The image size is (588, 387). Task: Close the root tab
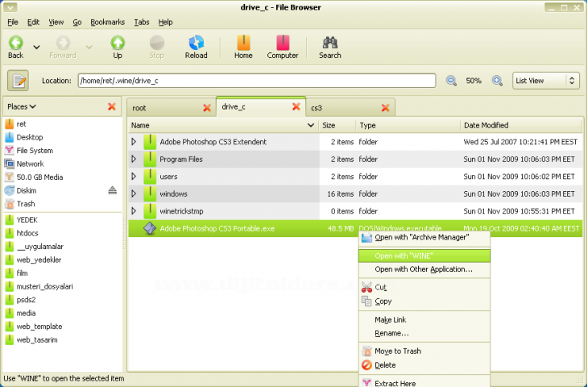[x=206, y=107]
